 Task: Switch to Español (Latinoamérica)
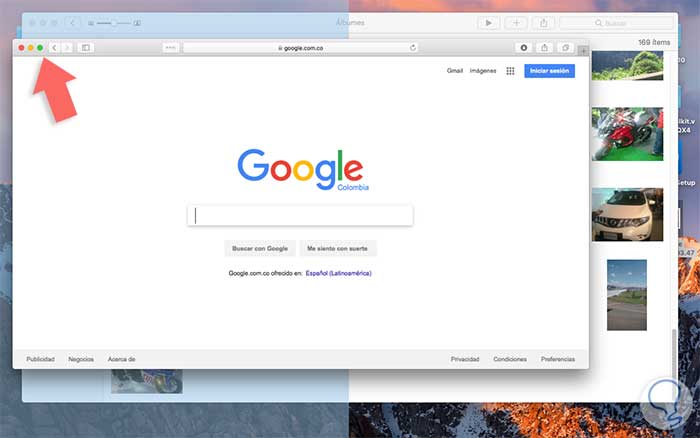pos(338,273)
